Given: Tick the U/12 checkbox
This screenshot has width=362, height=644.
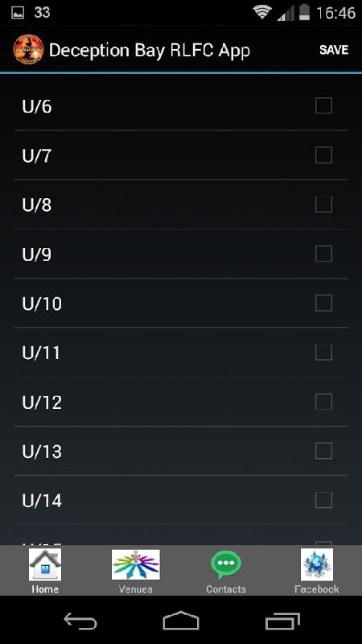Looking at the screenshot, I should tap(323, 402).
